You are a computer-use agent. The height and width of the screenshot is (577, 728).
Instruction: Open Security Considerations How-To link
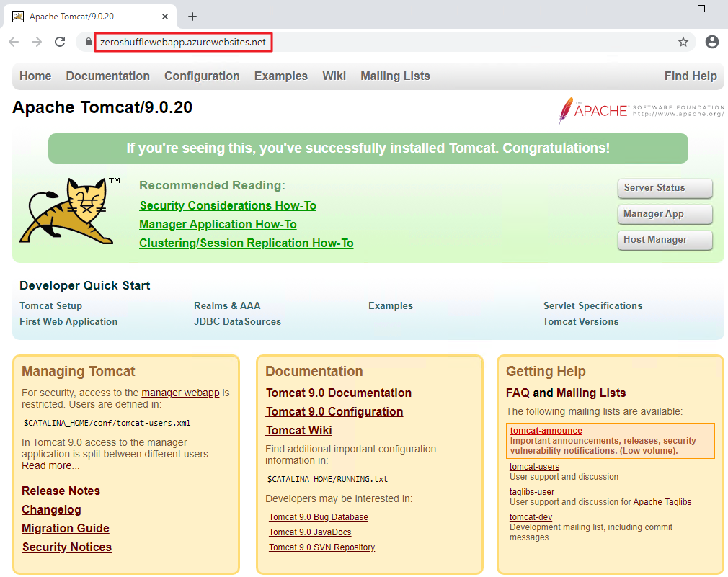coord(228,205)
